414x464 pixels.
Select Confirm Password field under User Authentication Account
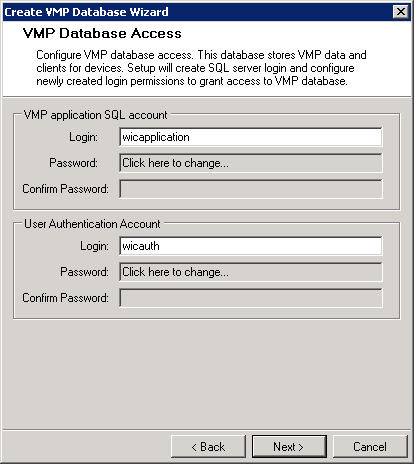pos(251,298)
